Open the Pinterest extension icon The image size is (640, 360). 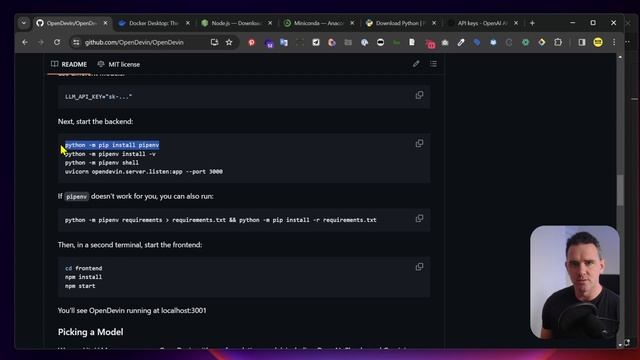point(251,42)
